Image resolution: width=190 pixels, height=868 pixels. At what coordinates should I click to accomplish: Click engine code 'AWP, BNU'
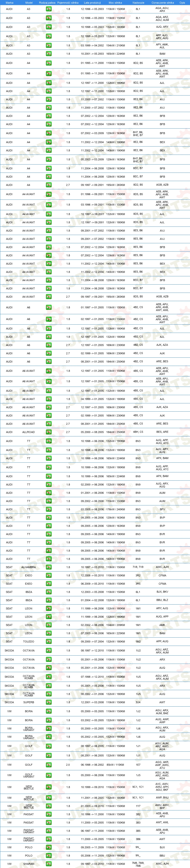click(x=162, y=798)
